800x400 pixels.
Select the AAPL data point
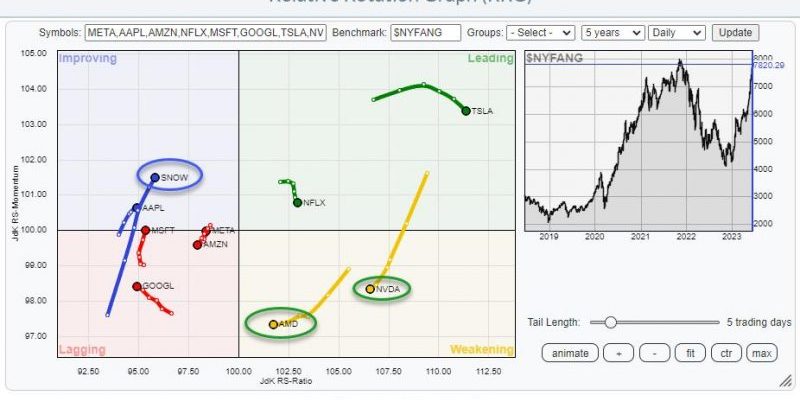click(136, 208)
